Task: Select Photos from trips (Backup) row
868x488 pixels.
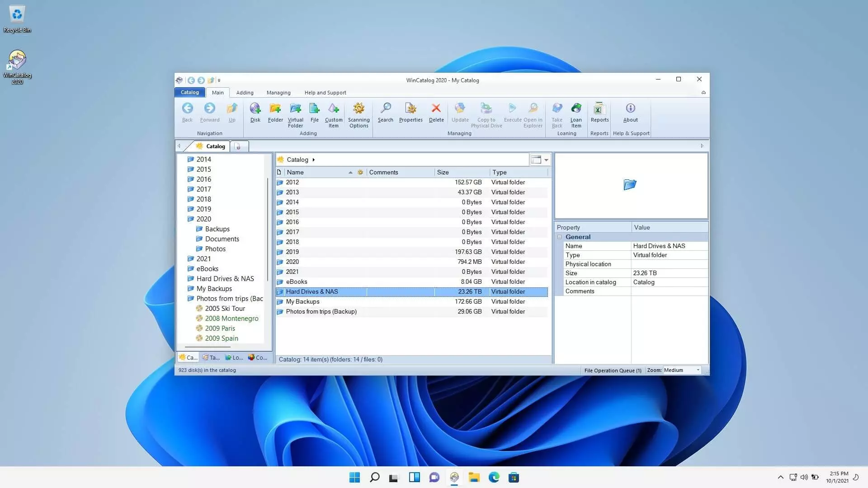Action: click(411, 311)
